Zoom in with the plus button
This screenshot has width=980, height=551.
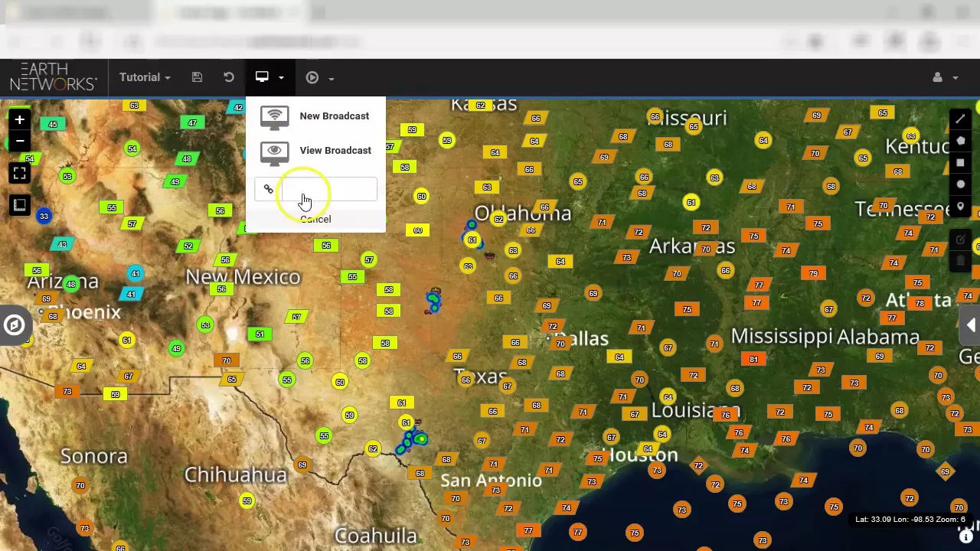20,119
